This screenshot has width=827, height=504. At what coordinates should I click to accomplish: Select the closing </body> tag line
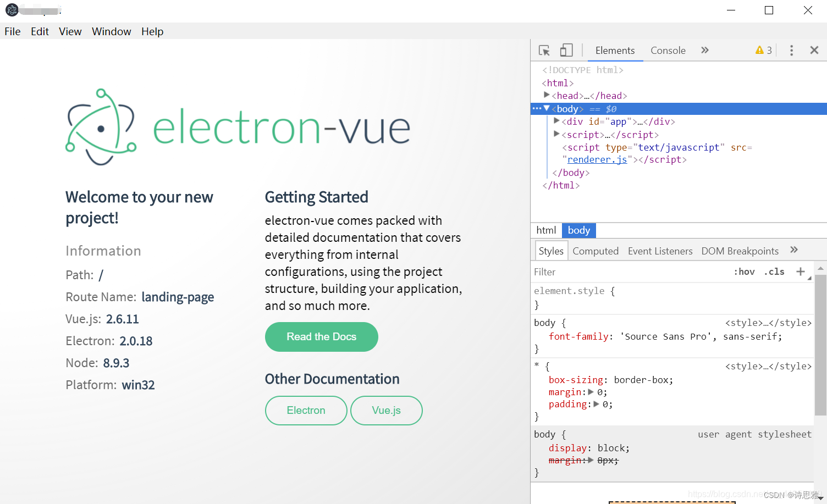point(571,173)
